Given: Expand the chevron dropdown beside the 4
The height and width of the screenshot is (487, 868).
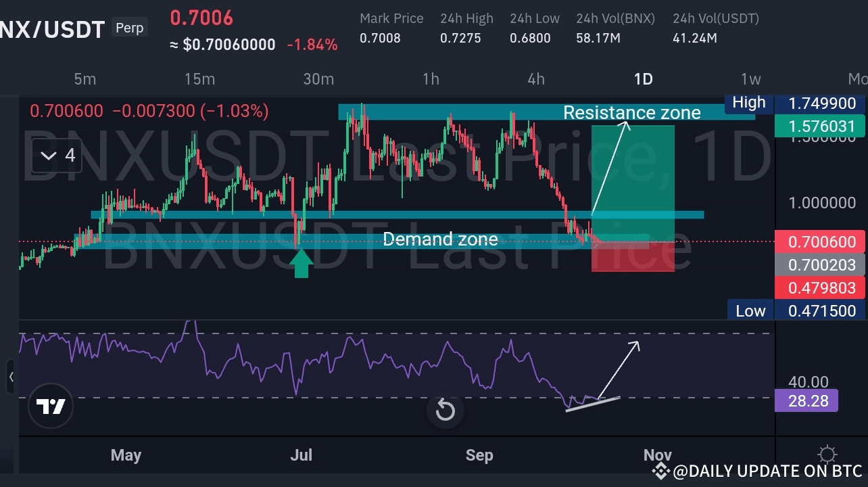Looking at the screenshot, I should 48,156.
